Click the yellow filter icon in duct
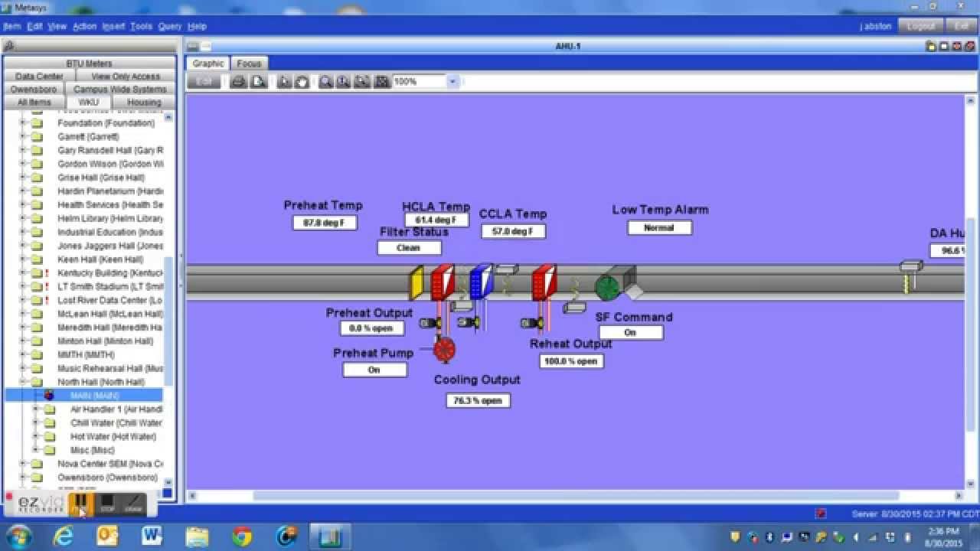This screenshot has width=980, height=551. click(x=416, y=282)
